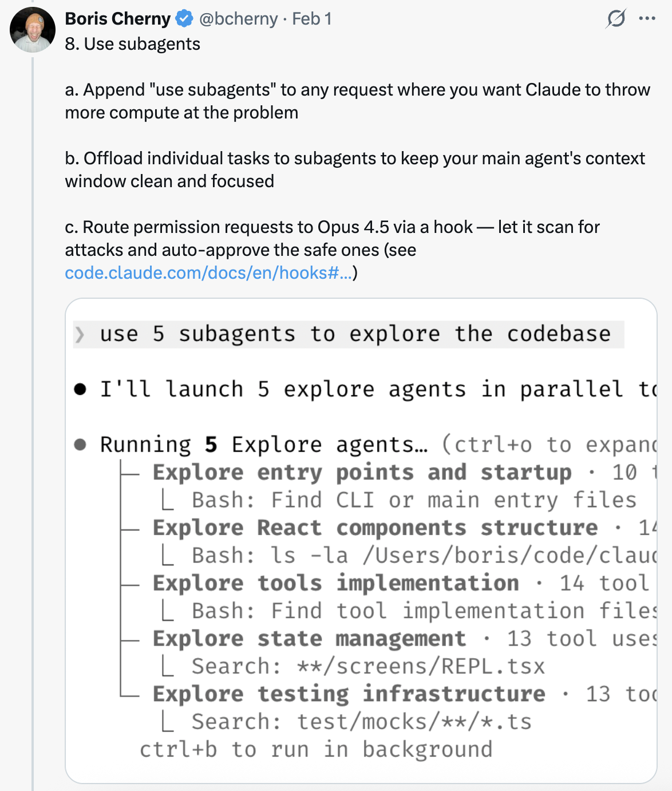Open the more options menu via the ellipsis
Viewport: 672px width, 791px height.
(x=646, y=18)
